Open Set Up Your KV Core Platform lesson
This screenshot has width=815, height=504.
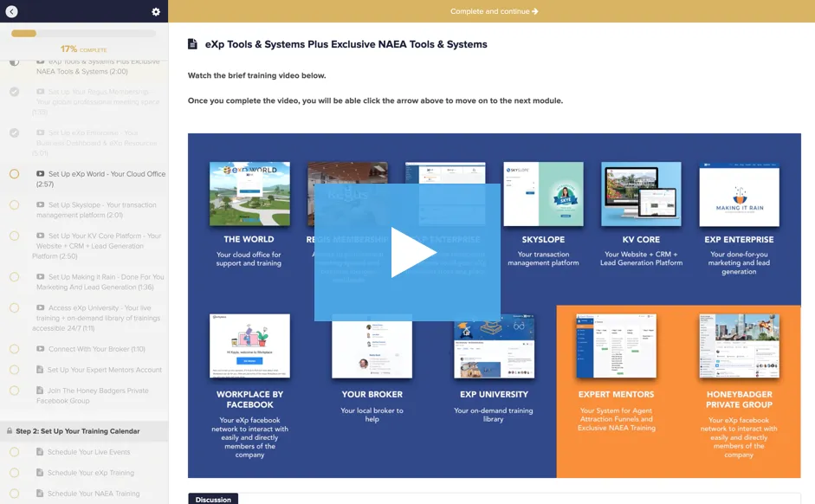97,246
